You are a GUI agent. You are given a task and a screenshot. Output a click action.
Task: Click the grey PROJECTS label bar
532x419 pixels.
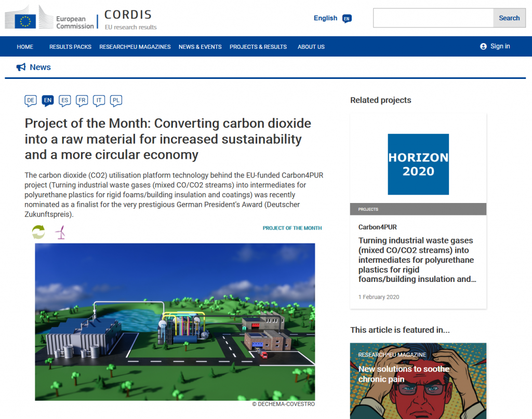pos(418,209)
